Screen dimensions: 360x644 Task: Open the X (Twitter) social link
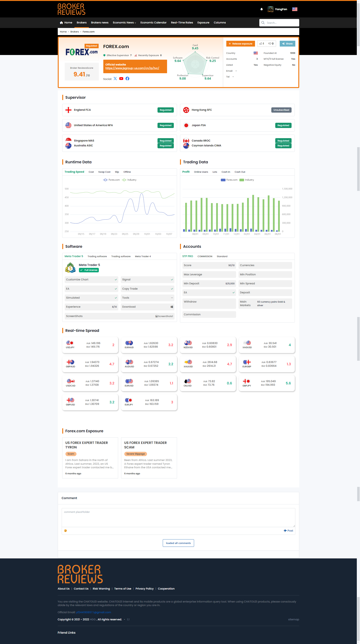[x=115, y=78]
